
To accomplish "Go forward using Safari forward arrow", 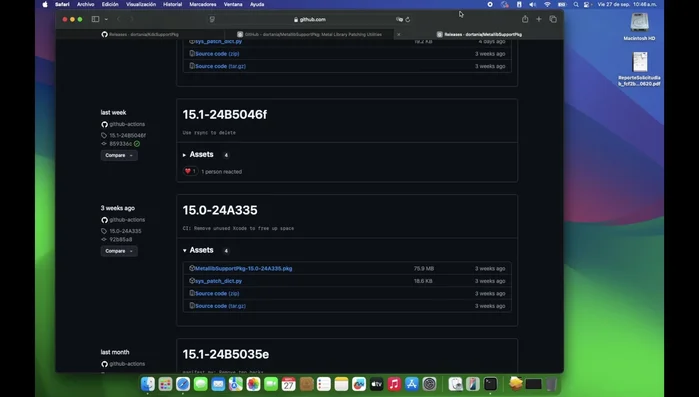I will point(132,19).
